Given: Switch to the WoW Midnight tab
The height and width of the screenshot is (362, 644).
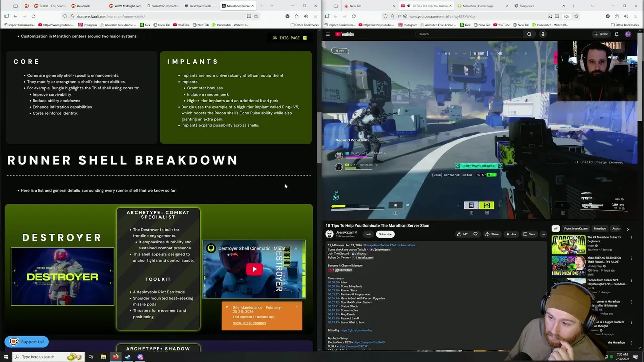Looking at the screenshot, I should tap(124, 6).
